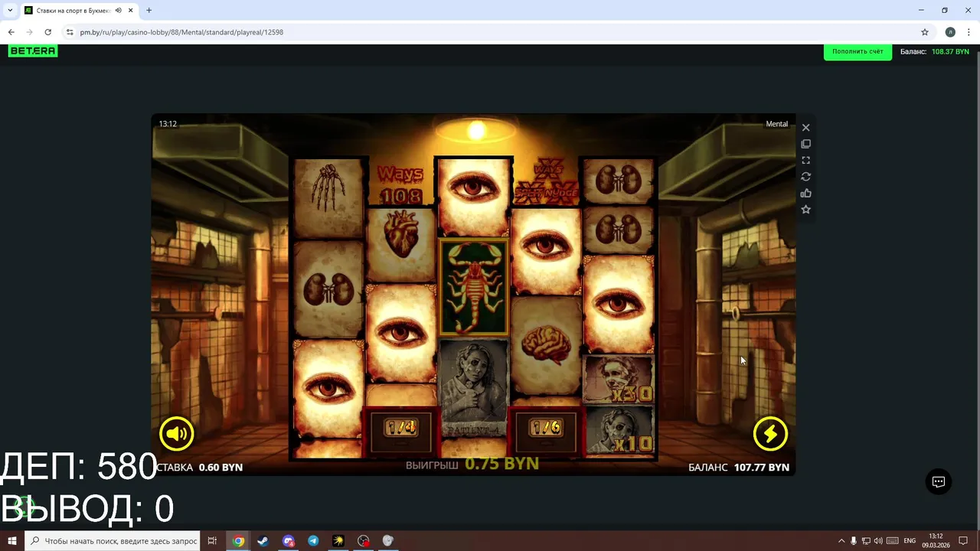Switch the ENG input language

(910, 541)
